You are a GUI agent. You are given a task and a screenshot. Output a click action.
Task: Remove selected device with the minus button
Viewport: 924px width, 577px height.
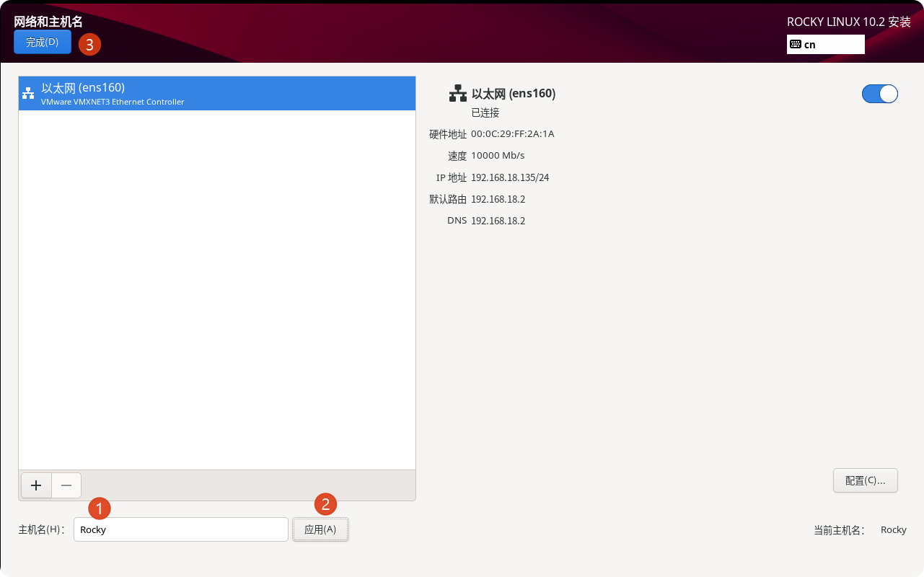tap(66, 485)
